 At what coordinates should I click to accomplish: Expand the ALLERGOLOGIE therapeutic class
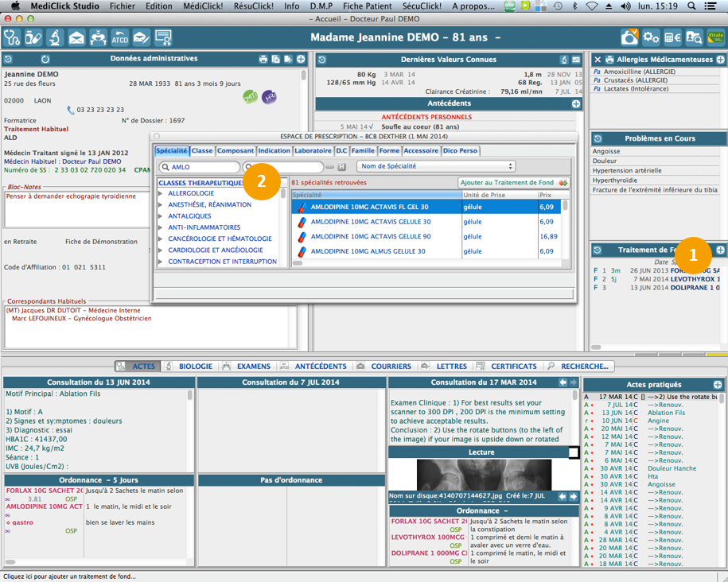(162, 194)
